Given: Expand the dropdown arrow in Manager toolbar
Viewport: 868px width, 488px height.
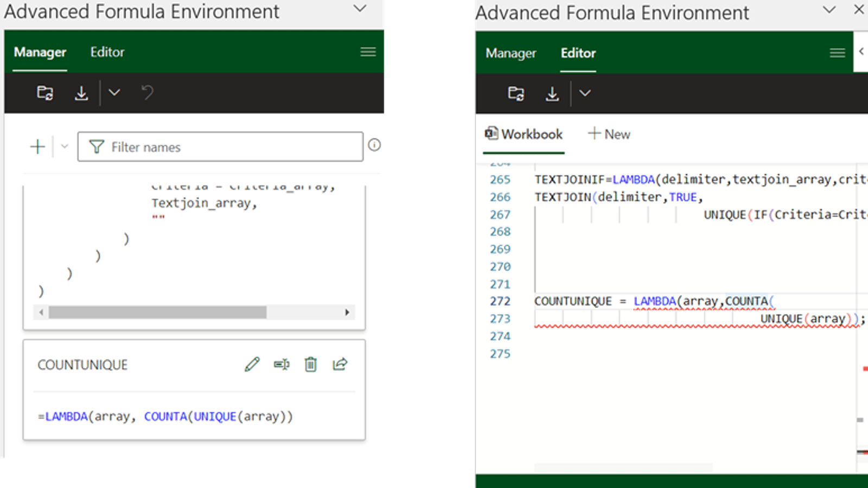Looking at the screenshot, I should 114,93.
